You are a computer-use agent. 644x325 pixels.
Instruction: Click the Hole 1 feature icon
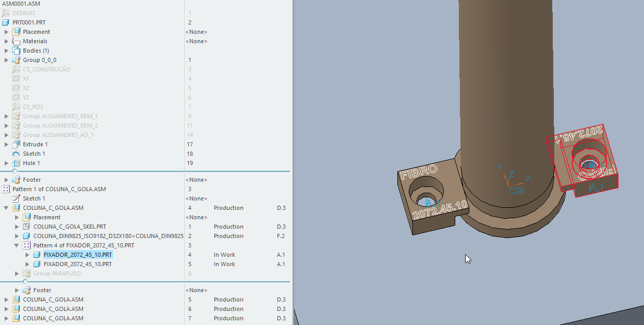pyautogui.click(x=16, y=163)
